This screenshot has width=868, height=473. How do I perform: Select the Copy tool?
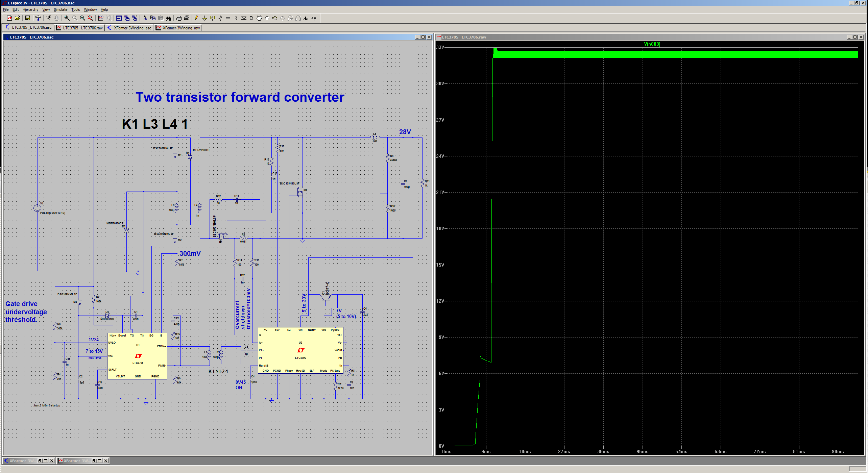tap(153, 18)
